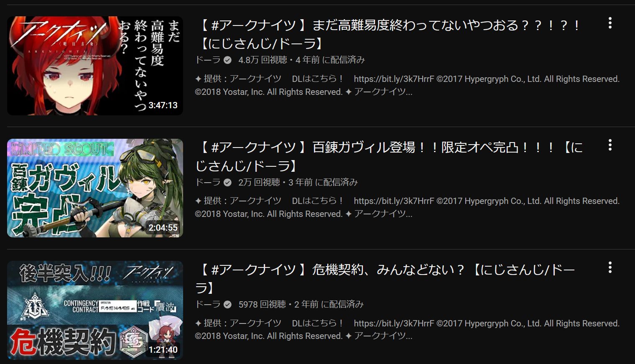The image size is (635, 364).
Task: Visit ドーラ channel from the first video
Action: (x=208, y=60)
